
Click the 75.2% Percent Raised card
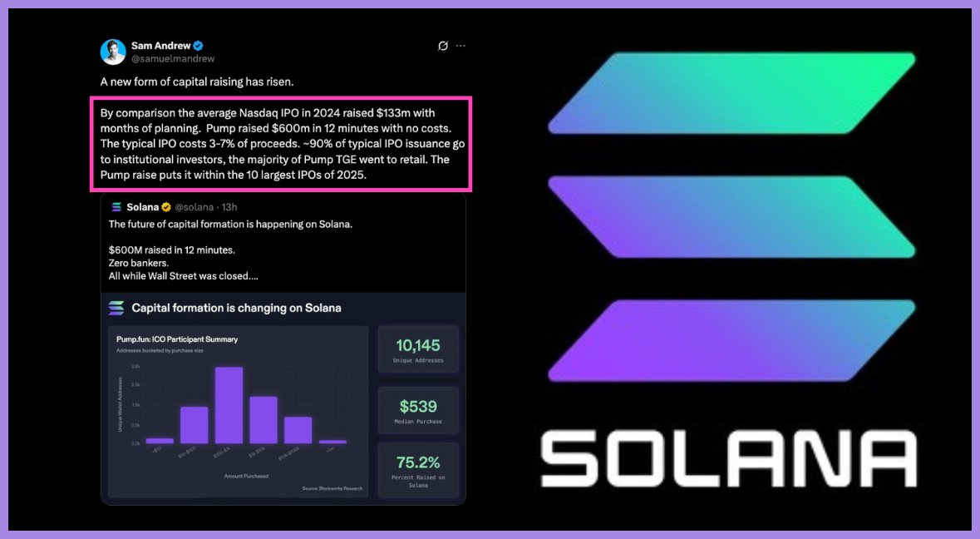[418, 470]
